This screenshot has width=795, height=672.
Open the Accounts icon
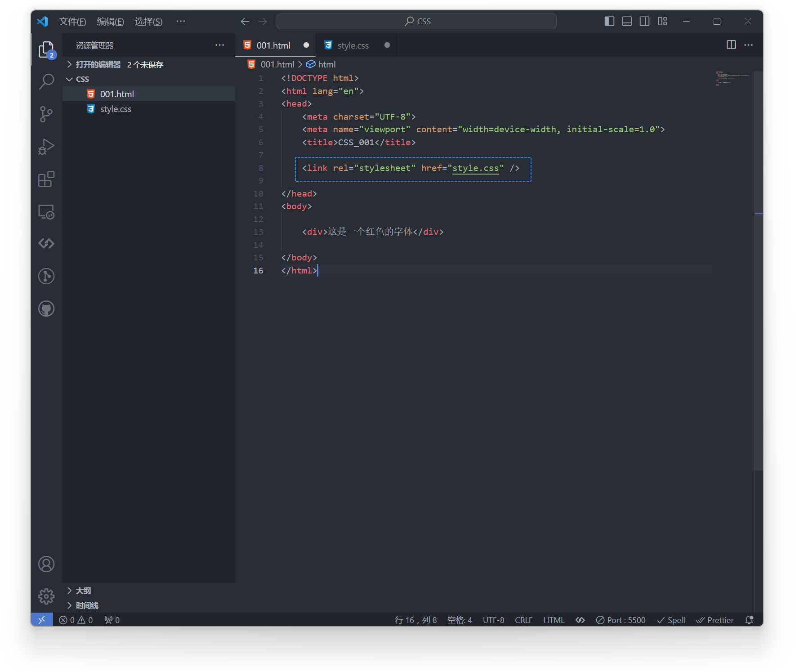[x=46, y=564]
